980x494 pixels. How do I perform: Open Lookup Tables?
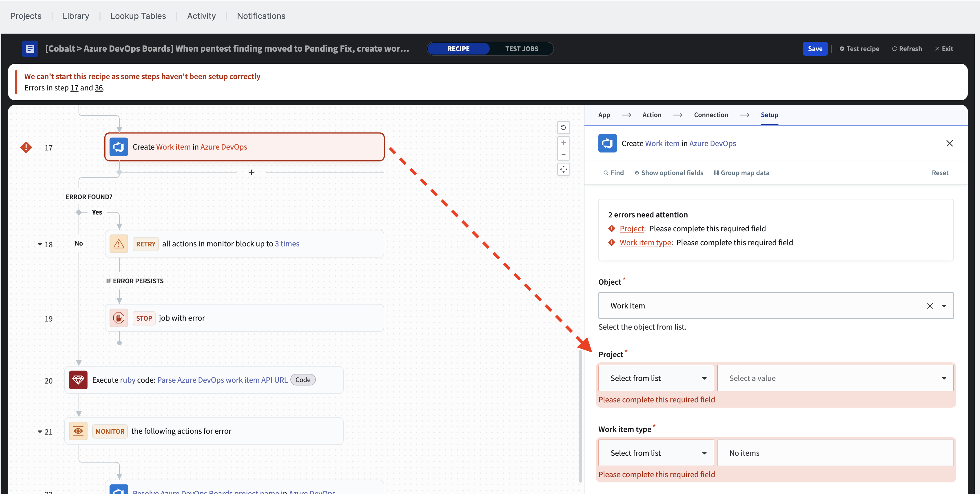[138, 16]
